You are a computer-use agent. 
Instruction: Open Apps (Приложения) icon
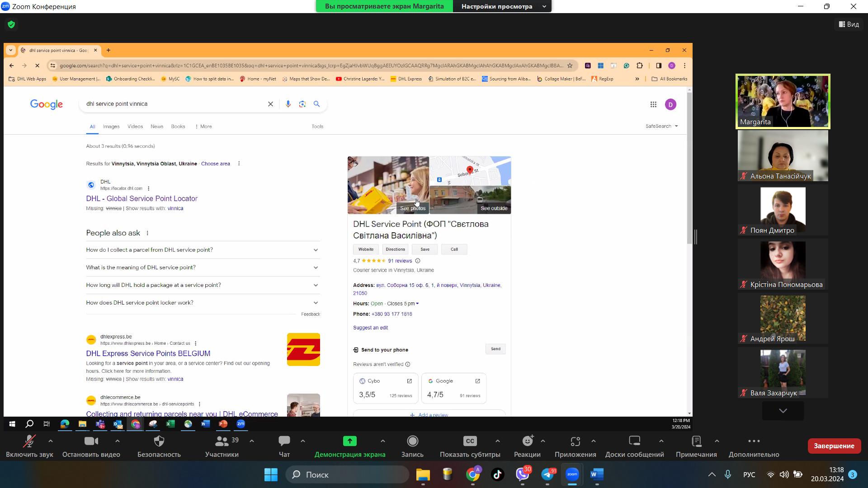coord(575,441)
